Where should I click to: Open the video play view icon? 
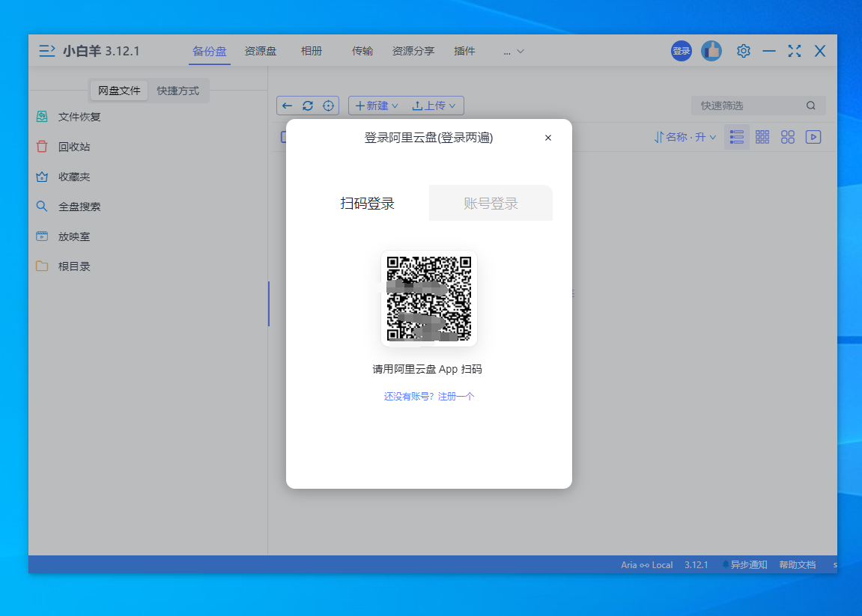[x=813, y=137]
